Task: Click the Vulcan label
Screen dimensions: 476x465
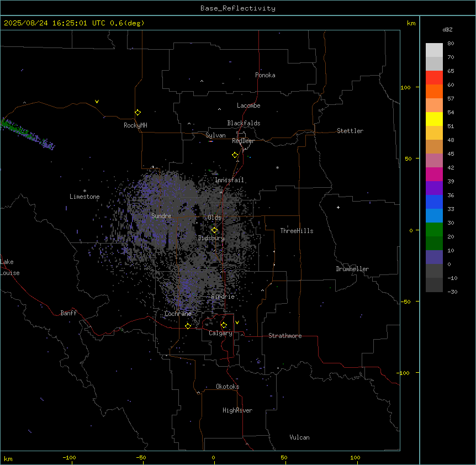Action: [300, 437]
